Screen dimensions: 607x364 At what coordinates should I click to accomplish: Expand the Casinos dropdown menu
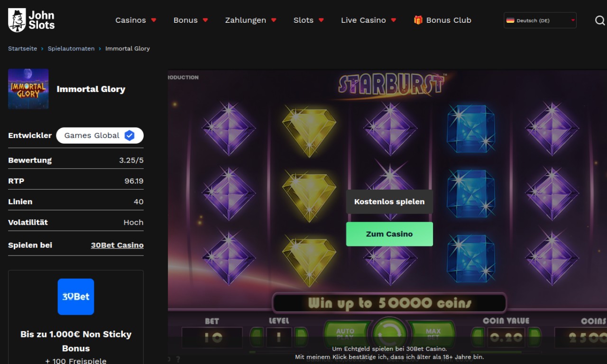click(136, 20)
